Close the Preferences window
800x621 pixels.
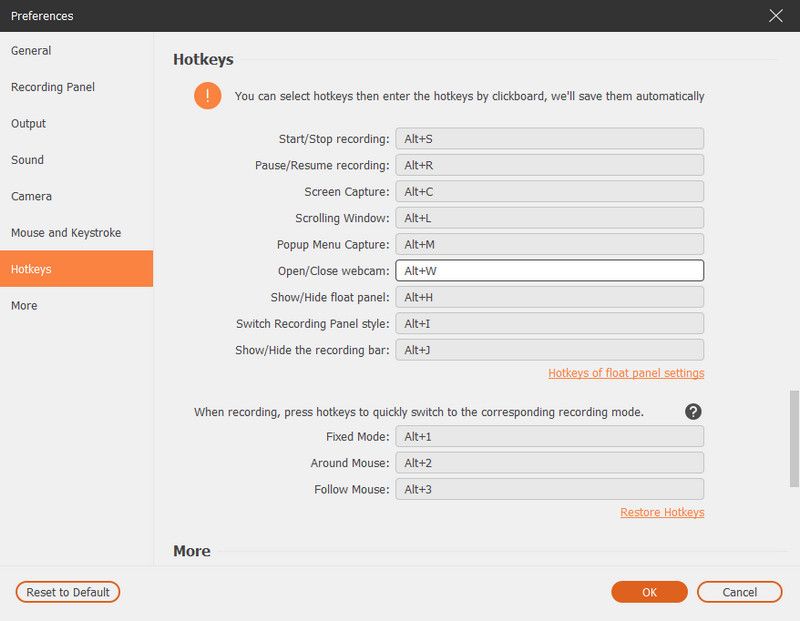click(x=775, y=16)
